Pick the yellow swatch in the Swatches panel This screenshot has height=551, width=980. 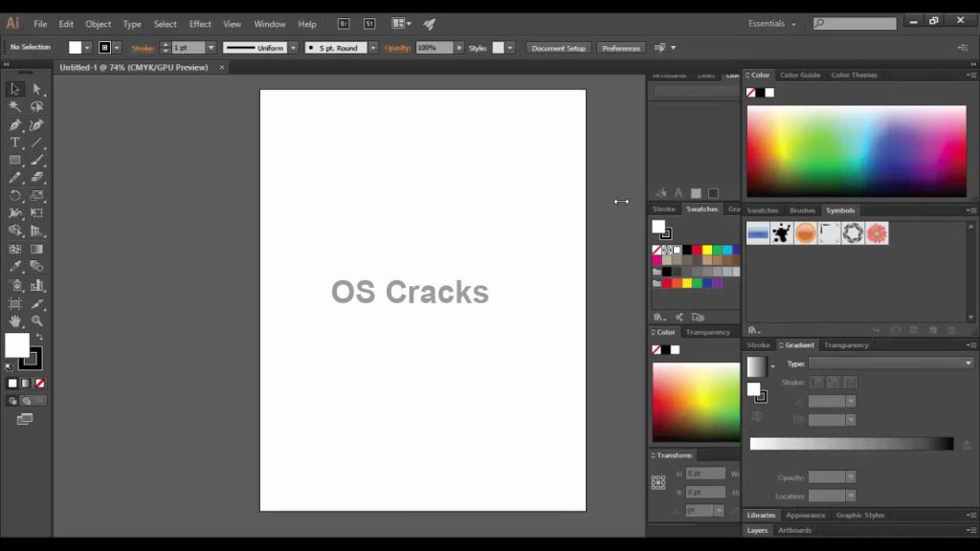(707, 250)
